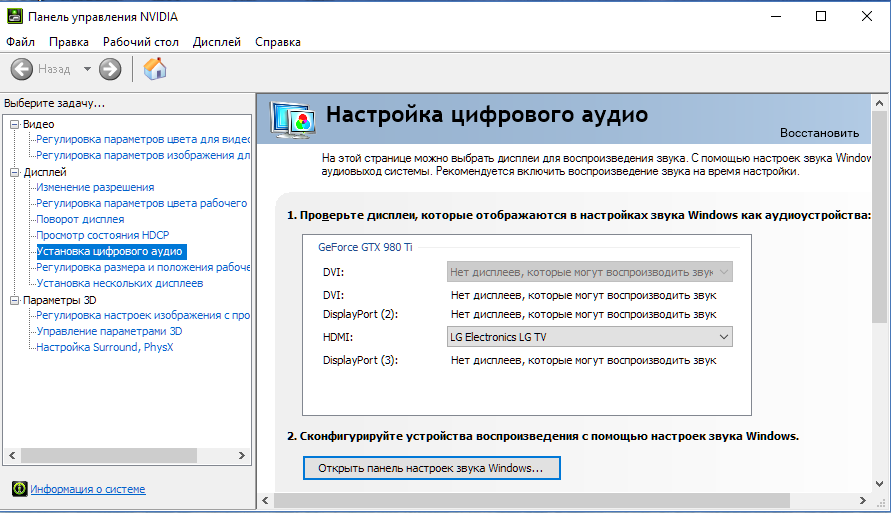
Task: Open the HDMI LG Electronics LG TV dropdown
Action: (589, 337)
